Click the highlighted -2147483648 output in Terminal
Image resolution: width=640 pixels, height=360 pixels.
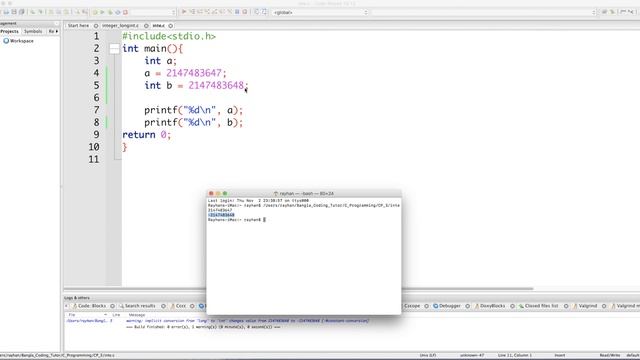point(221,215)
